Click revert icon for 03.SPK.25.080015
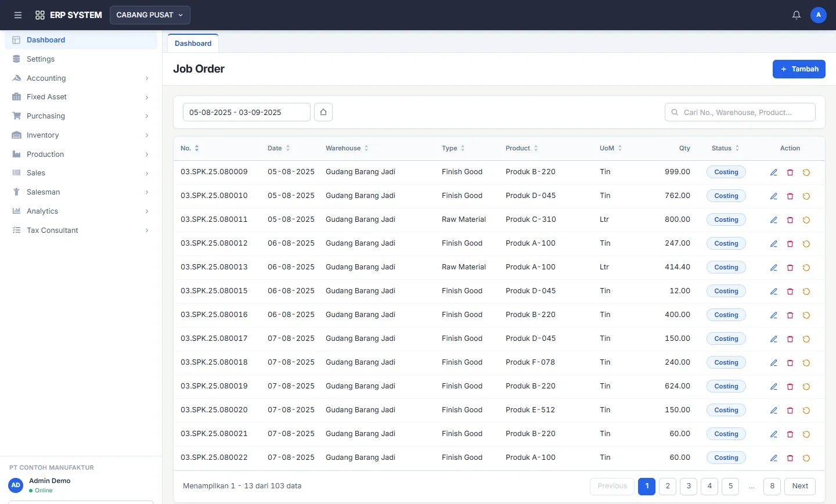This screenshot has width=836, height=504. [806, 291]
